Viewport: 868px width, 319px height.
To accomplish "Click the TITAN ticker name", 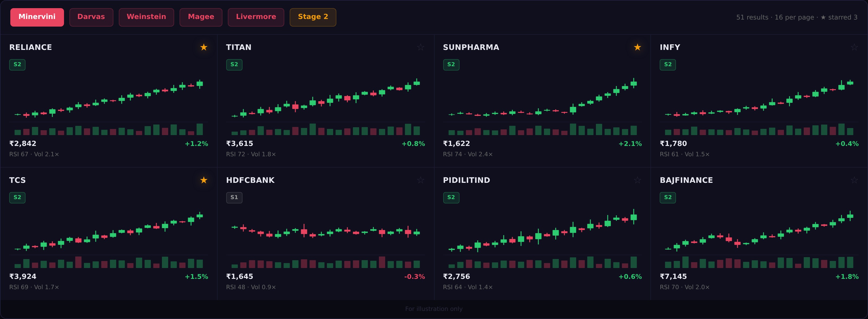I will [239, 47].
